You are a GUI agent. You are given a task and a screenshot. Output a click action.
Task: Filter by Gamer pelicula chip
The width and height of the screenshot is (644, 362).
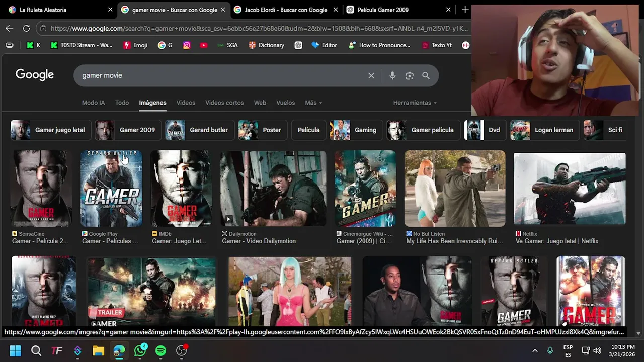click(423, 130)
